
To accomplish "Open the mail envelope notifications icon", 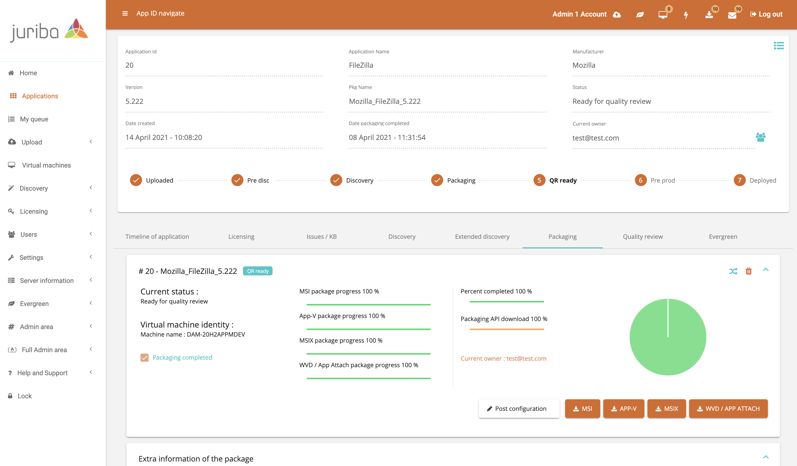I will (x=732, y=15).
